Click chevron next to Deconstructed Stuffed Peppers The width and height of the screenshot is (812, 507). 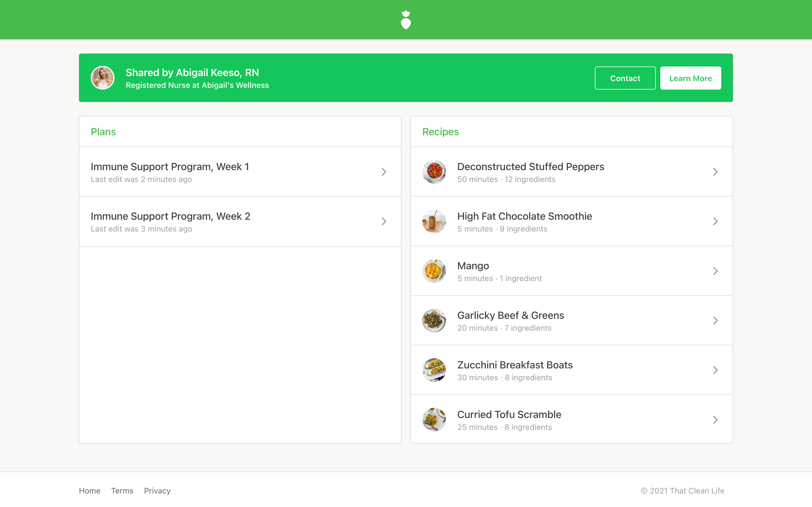715,172
